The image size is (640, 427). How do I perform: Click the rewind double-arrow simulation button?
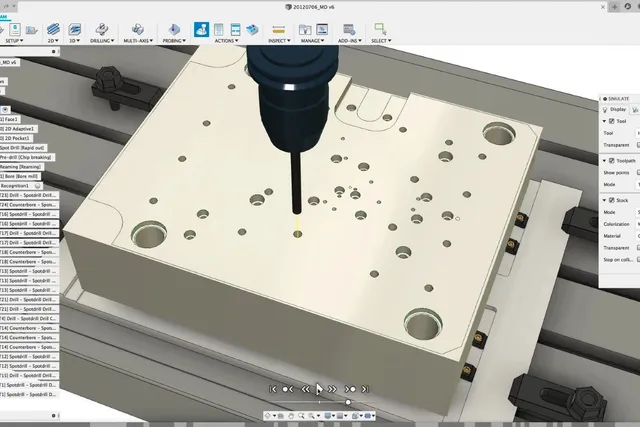click(x=305, y=389)
